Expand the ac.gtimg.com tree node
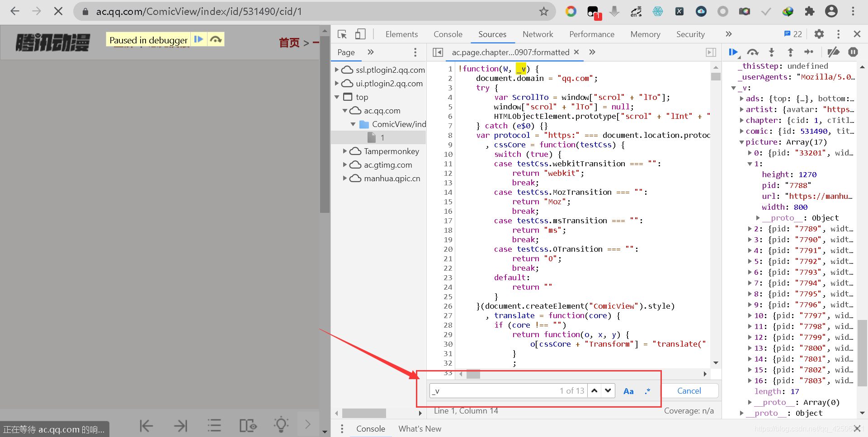Image resolution: width=868 pixels, height=437 pixels. (x=345, y=165)
